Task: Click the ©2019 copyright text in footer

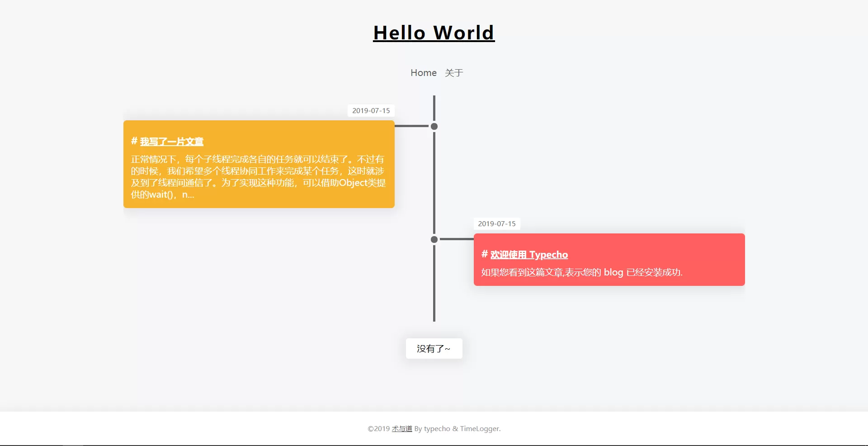Action: [378, 429]
